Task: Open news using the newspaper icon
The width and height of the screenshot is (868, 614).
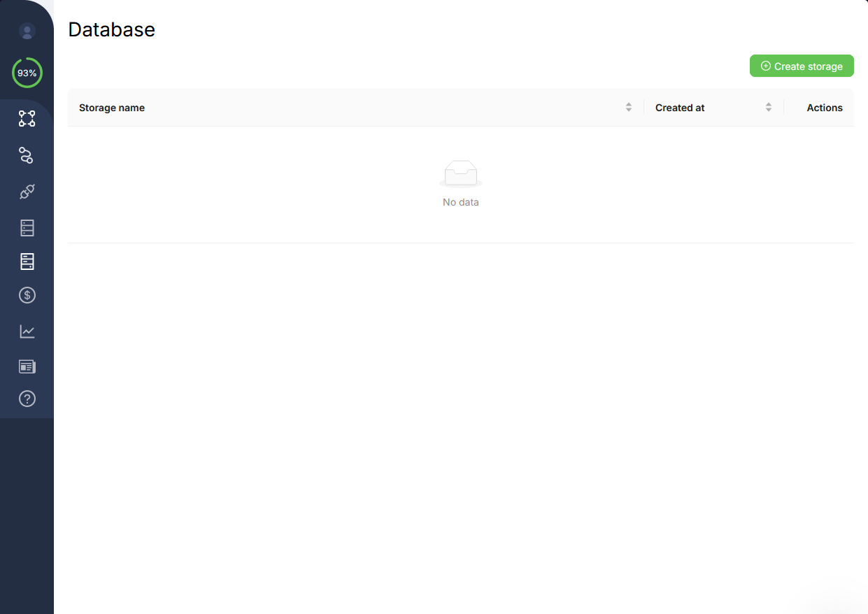Action: tap(27, 366)
